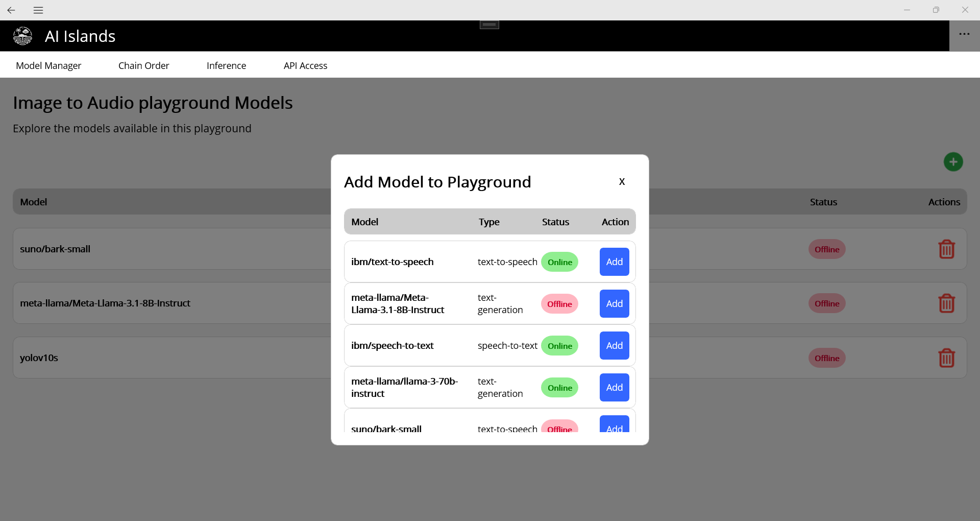Open the Model Manager tab
The width and height of the screenshot is (980, 521).
48,65
